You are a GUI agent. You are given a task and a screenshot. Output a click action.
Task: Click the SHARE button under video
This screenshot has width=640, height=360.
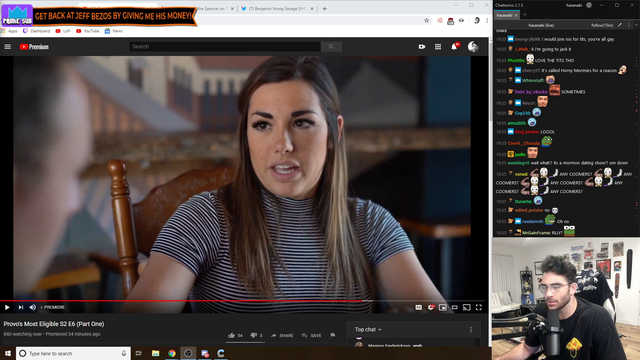click(x=282, y=336)
